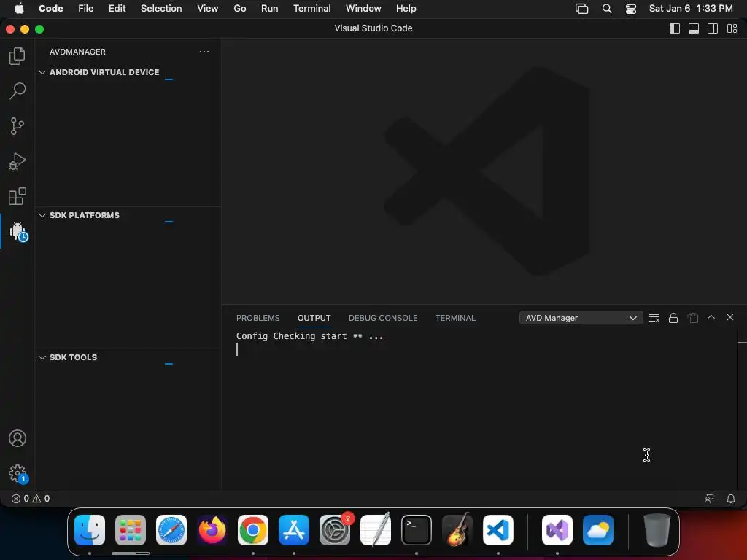The image size is (747, 560).
Task: Open the Search view in activity bar
Action: point(18,90)
